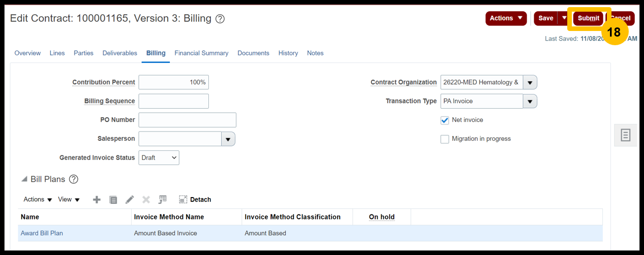Click the Invoice Method Name column header

coord(187,217)
